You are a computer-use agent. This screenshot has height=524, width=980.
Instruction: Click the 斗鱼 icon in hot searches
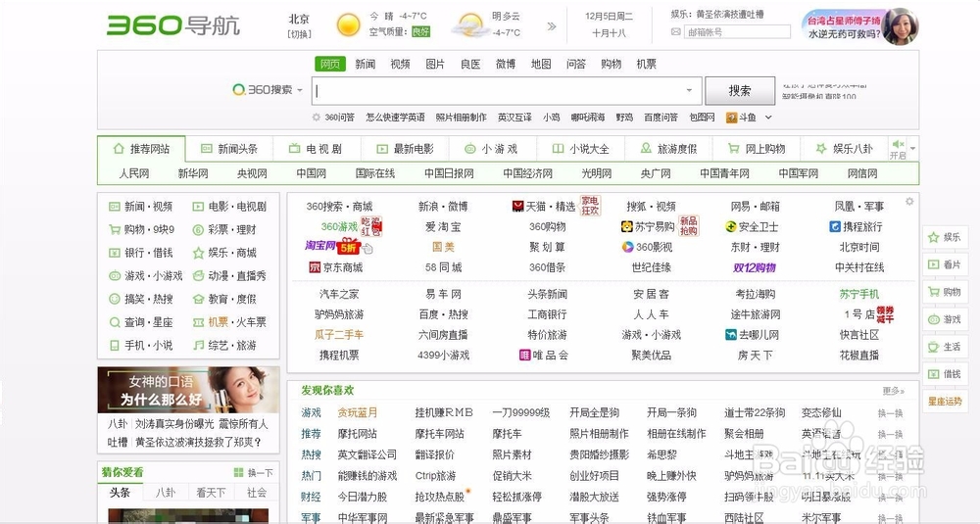pyautogui.click(x=731, y=118)
